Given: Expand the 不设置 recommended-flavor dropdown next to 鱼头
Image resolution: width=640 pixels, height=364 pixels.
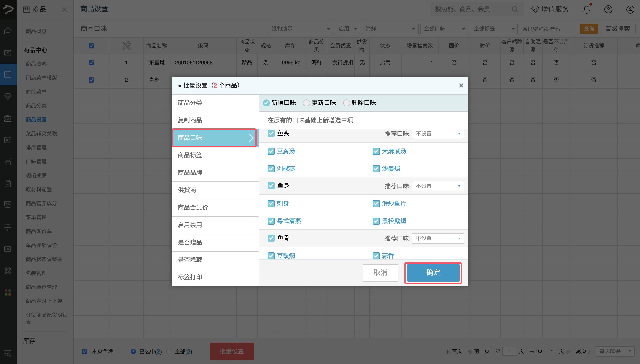Looking at the screenshot, I should click(438, 133).
